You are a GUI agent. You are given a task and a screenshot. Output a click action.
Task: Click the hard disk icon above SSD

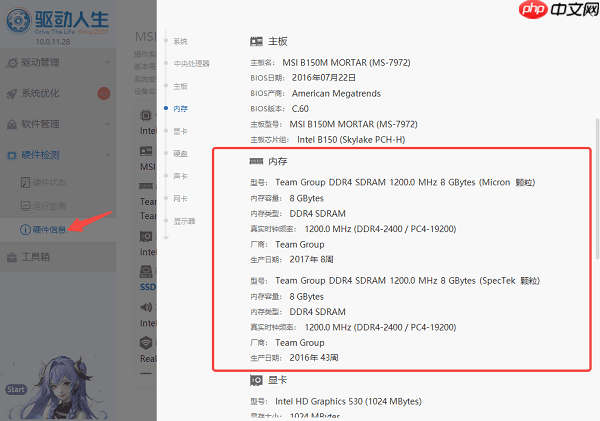(x=146, y=271)
